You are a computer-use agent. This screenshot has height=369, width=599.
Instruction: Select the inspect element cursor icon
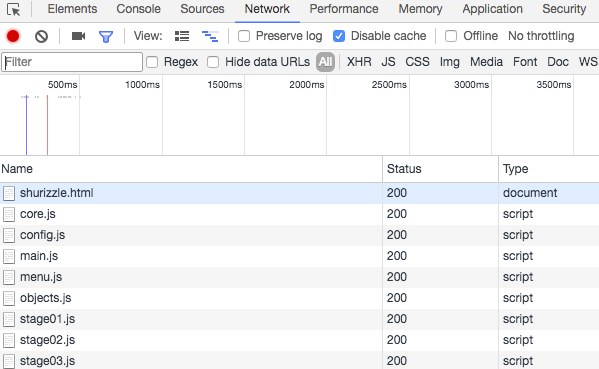pos(14,9)
